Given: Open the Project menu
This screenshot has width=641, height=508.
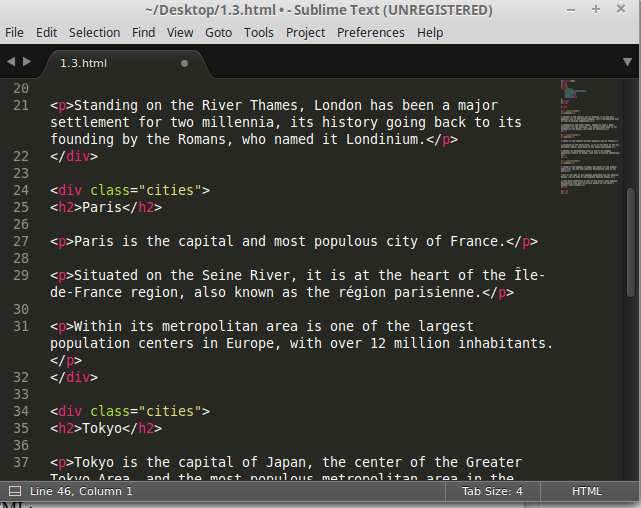Looking at the screenshot, I should coord(305,33).
